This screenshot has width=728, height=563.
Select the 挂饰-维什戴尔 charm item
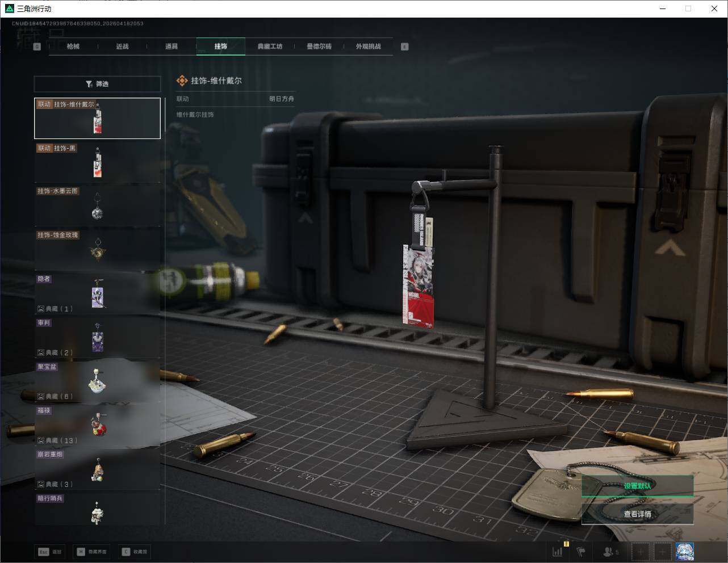(97, 118)
